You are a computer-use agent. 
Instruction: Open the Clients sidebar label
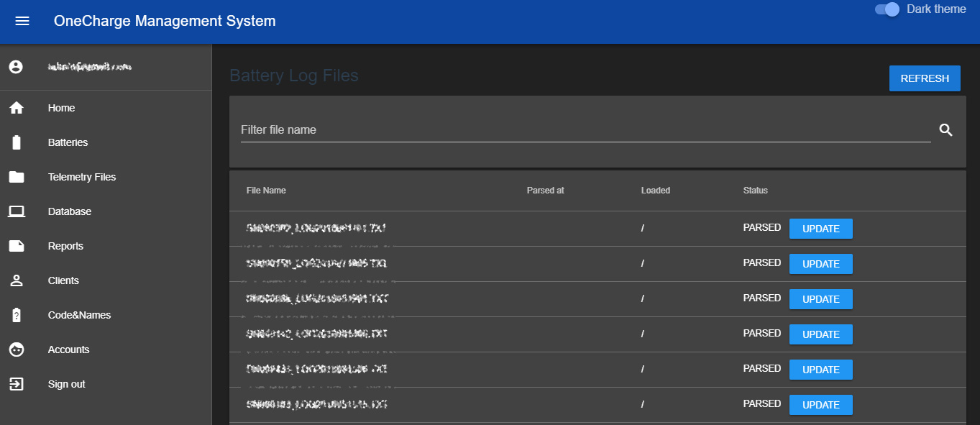[64, 280]
